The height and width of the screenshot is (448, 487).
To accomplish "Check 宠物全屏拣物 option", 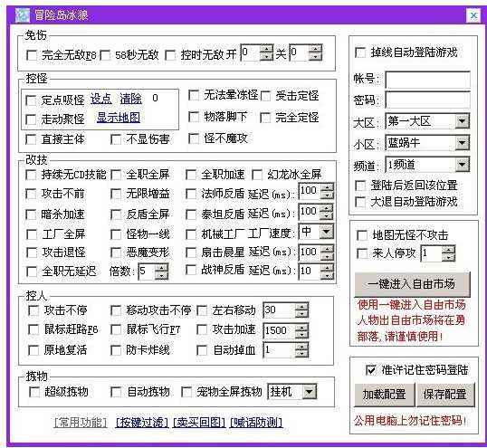I will (x=186, y=392).
